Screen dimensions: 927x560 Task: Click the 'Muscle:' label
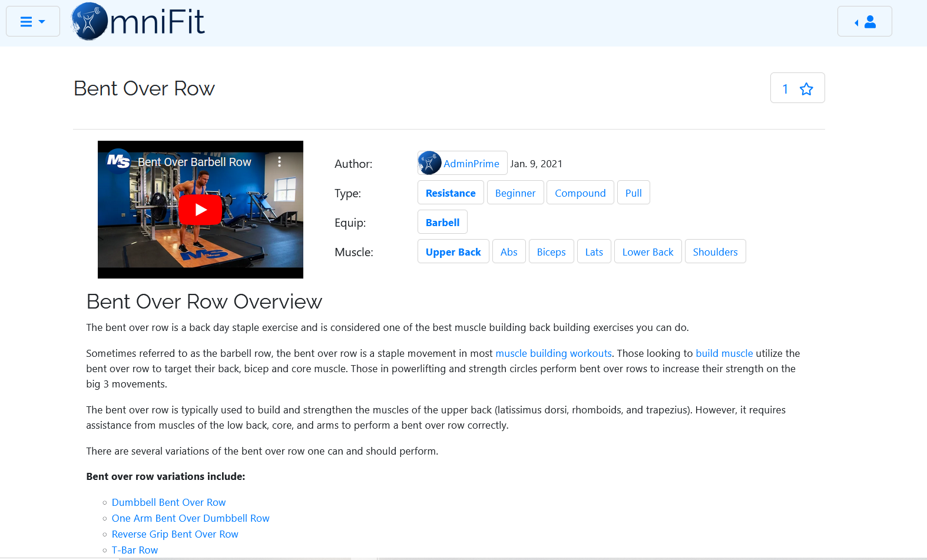(354, 252)
